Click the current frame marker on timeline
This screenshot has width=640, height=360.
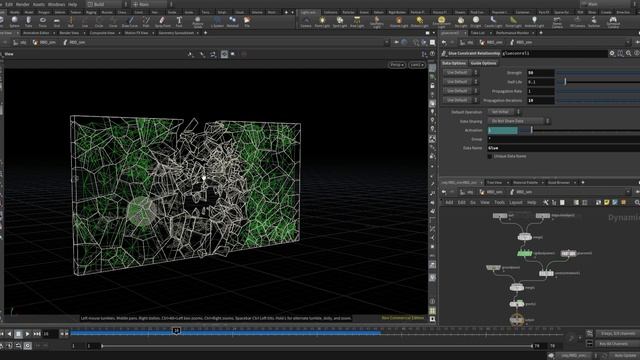pos(176,331)
